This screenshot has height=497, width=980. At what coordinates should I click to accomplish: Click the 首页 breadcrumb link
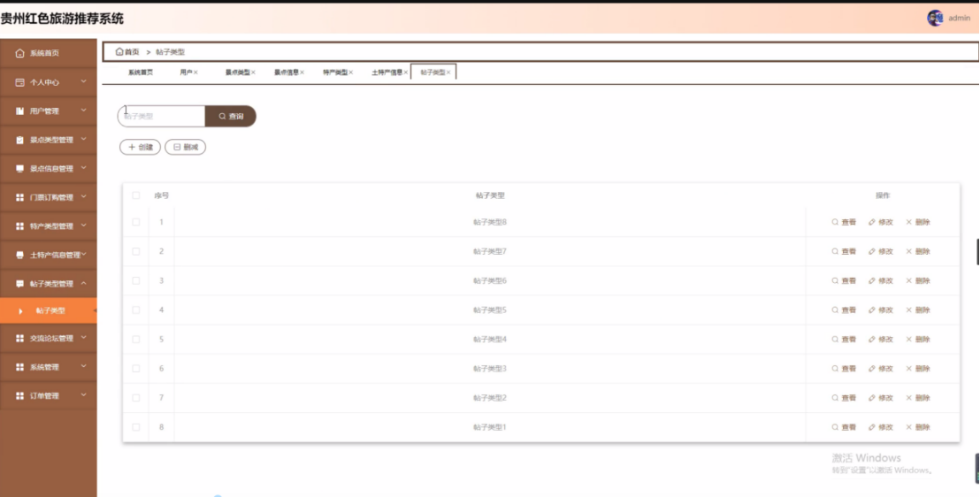click(x=132, y=52)
